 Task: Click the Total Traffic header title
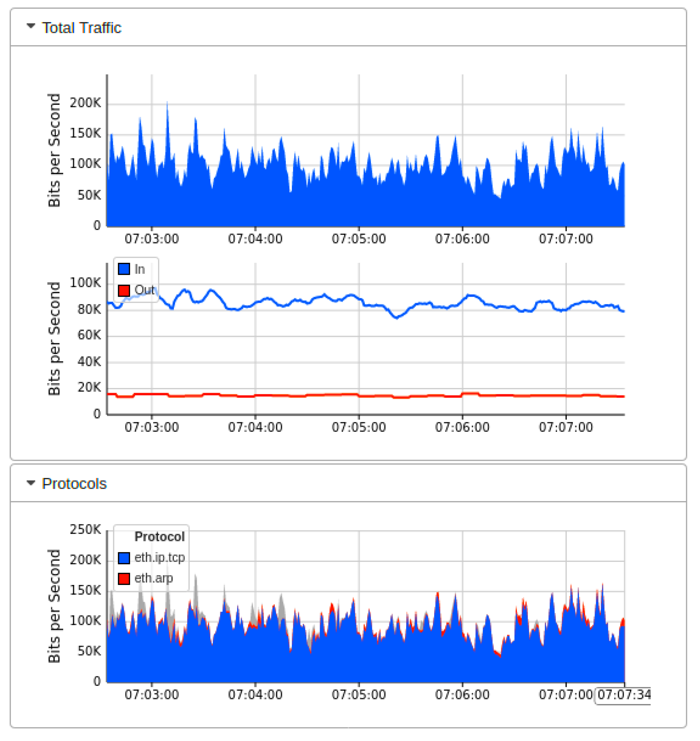coord(81,28)
